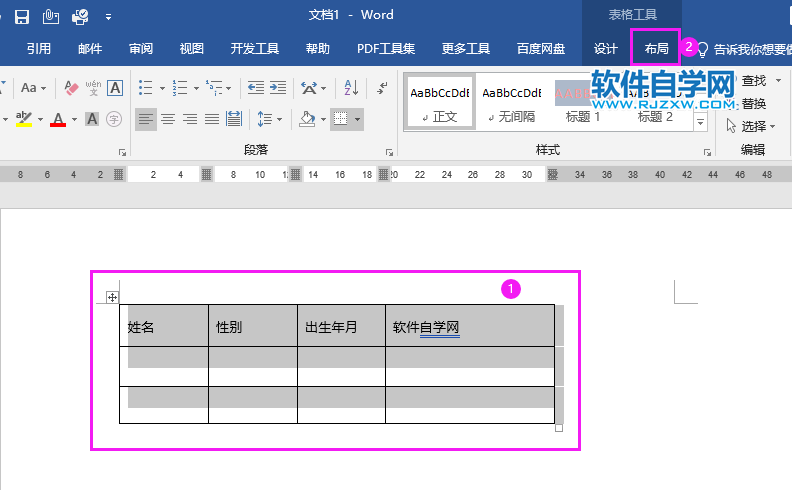Apply yellow text highlight color

click(24, 119)
